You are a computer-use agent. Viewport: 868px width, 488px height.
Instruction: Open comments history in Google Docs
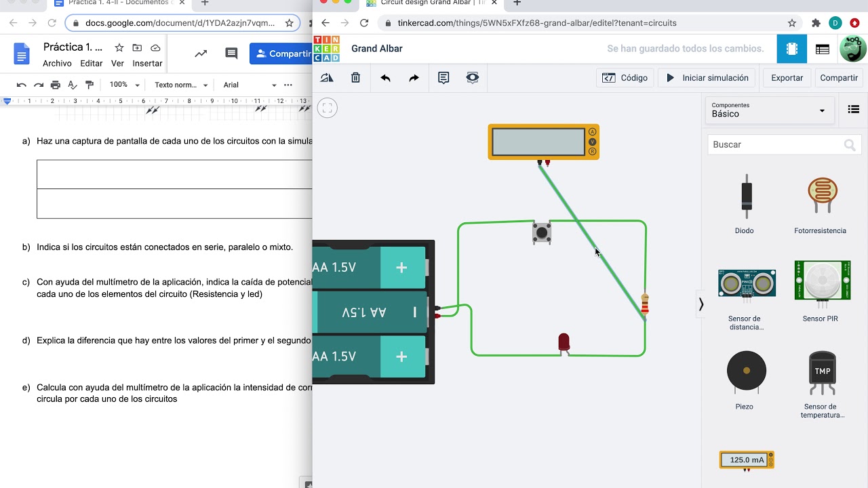click(231, 54)
